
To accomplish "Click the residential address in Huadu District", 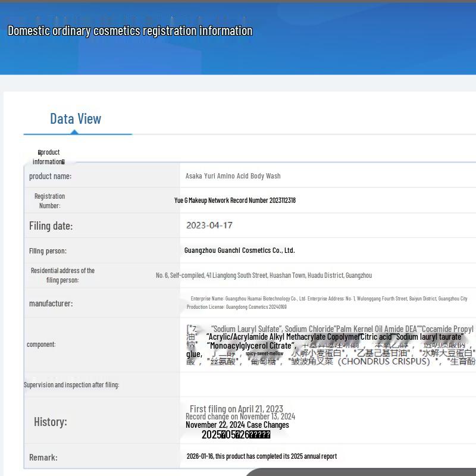I will 264,275.
